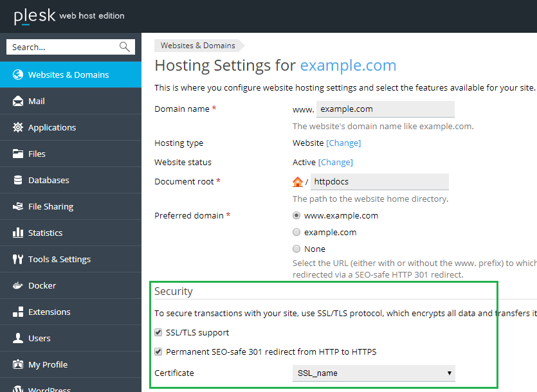
Task: Choose None for preferred domain
Action: 296,249
